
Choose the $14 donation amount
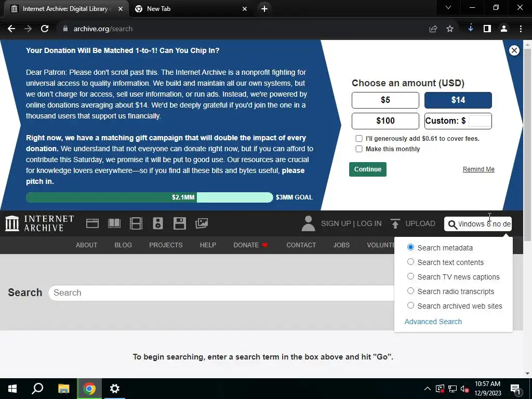[x=458, y=100]
